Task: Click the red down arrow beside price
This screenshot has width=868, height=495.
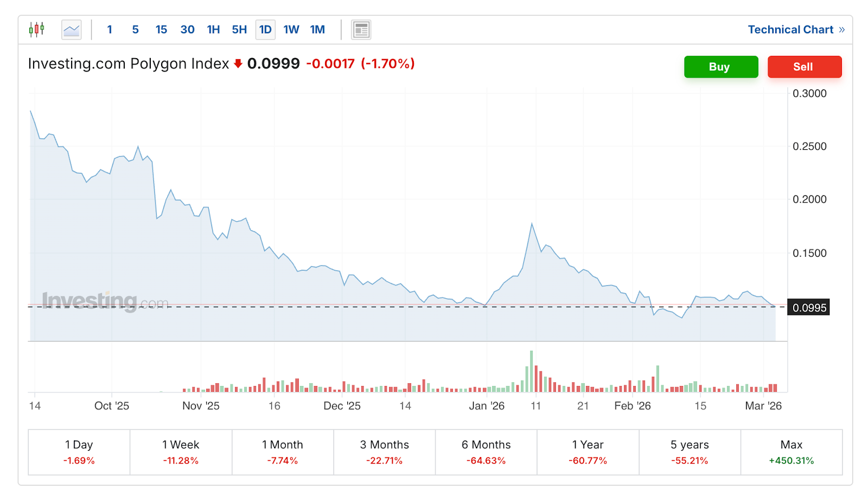Action: [238, 64]
